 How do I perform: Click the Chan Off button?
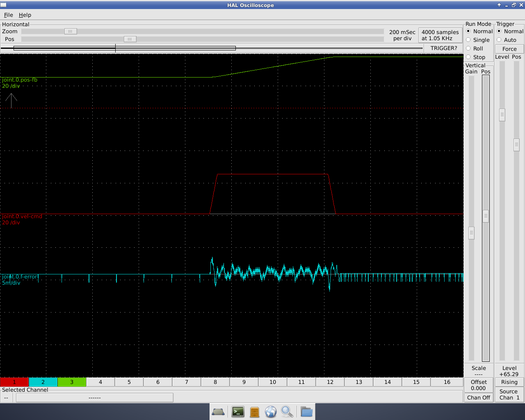479,397
